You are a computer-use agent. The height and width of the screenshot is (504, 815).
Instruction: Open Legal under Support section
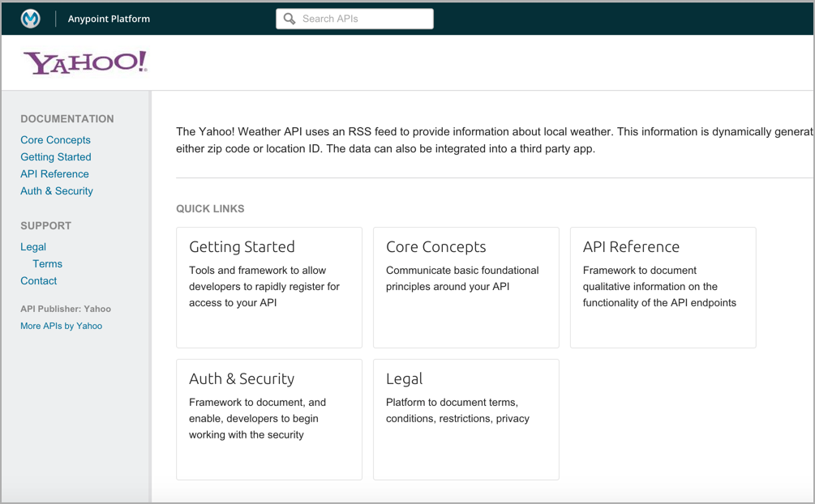tap(33, 247)
